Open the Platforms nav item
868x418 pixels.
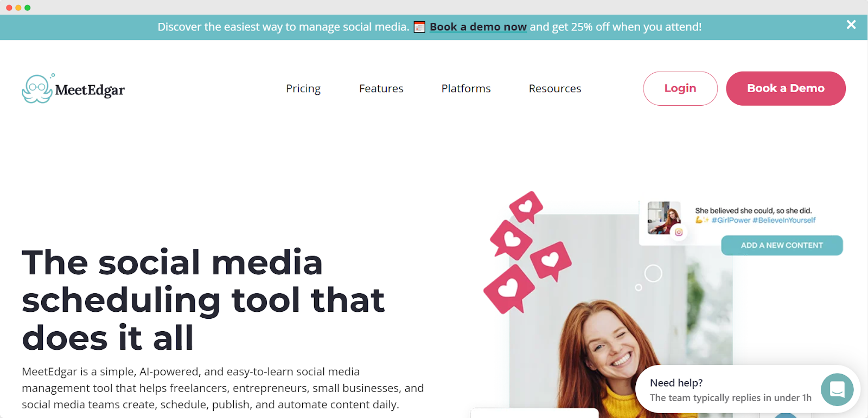pos(466,88)
